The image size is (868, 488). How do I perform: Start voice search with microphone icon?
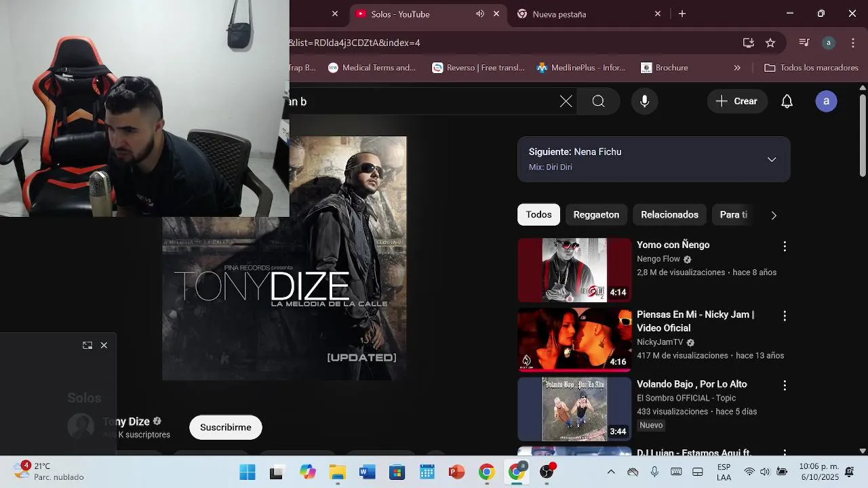point(644,102)
